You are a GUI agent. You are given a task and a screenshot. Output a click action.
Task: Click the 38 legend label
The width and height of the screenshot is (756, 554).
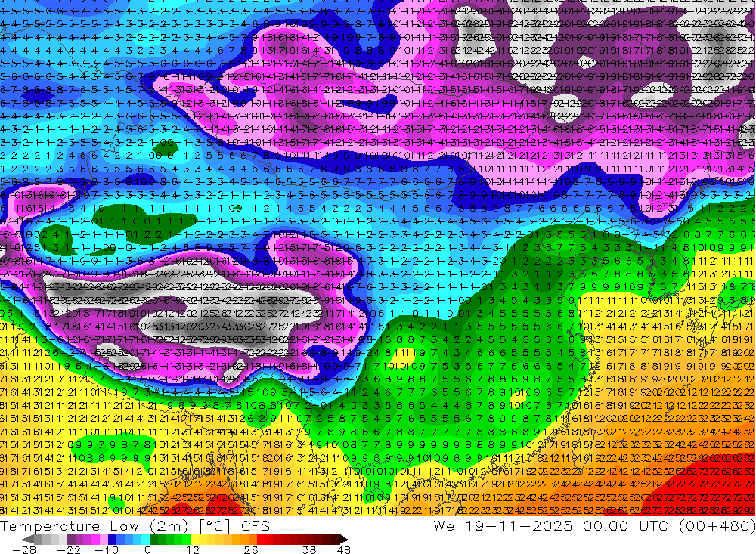coord(308,550)
